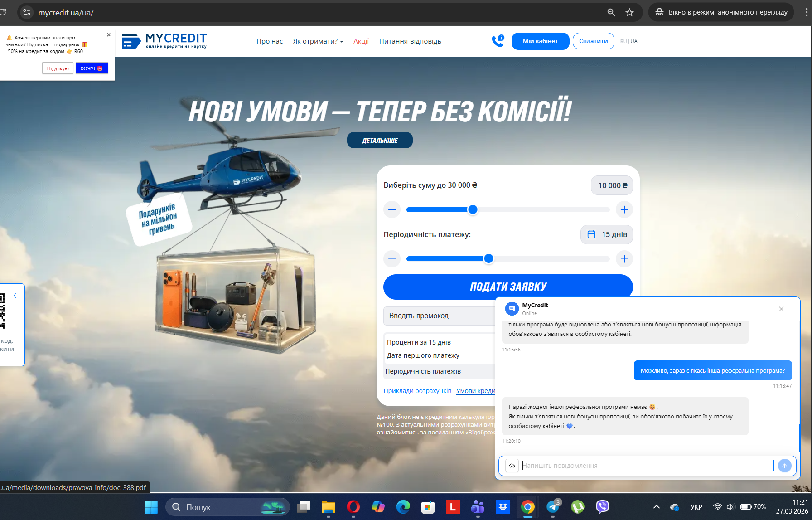Viewport: 812px width, 520px height.
Task: Increase loan amount with plus button
Action: [x=624, y=209]
